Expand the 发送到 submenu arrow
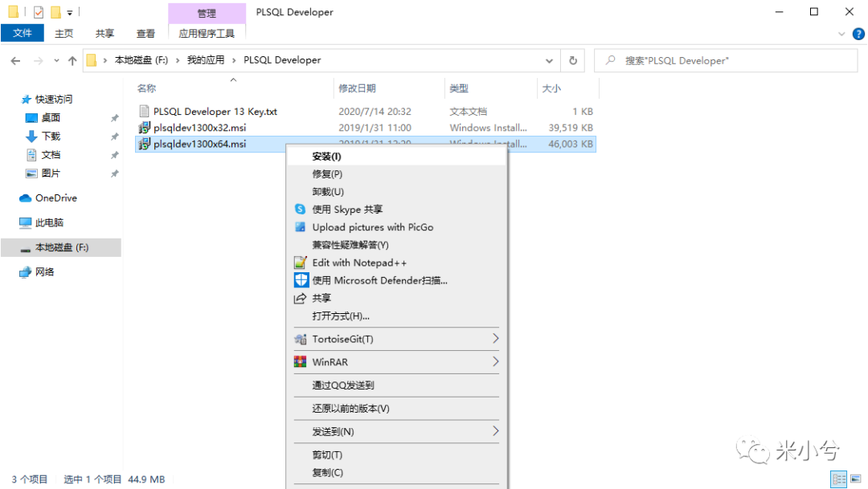 point(495,431)
